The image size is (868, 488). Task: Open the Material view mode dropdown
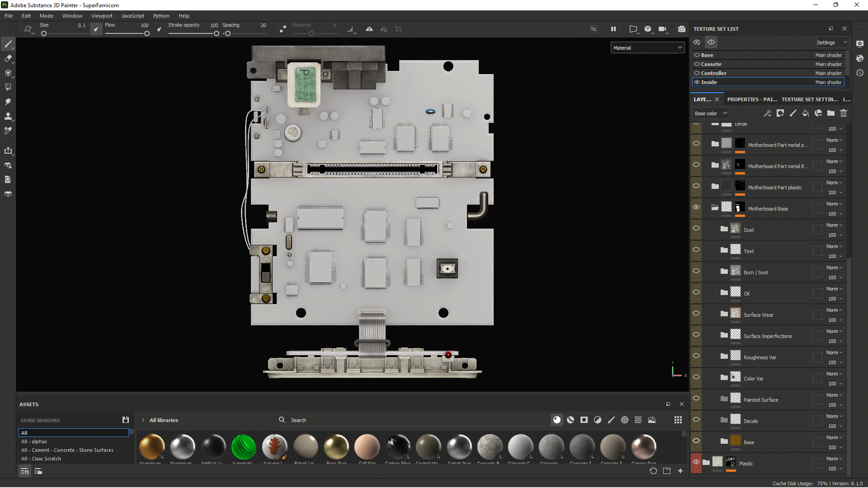coord(647,47)
